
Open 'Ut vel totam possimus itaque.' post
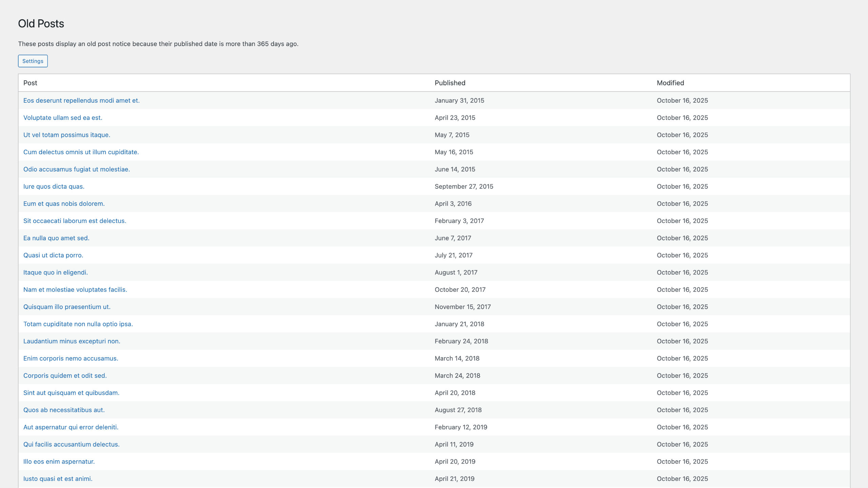point(67,135)
